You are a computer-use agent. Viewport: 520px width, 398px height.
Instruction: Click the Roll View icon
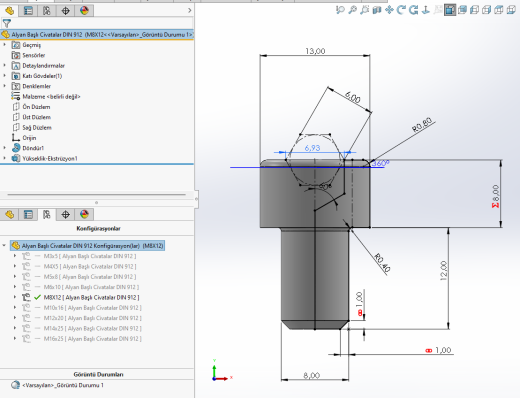pos(414,10)
